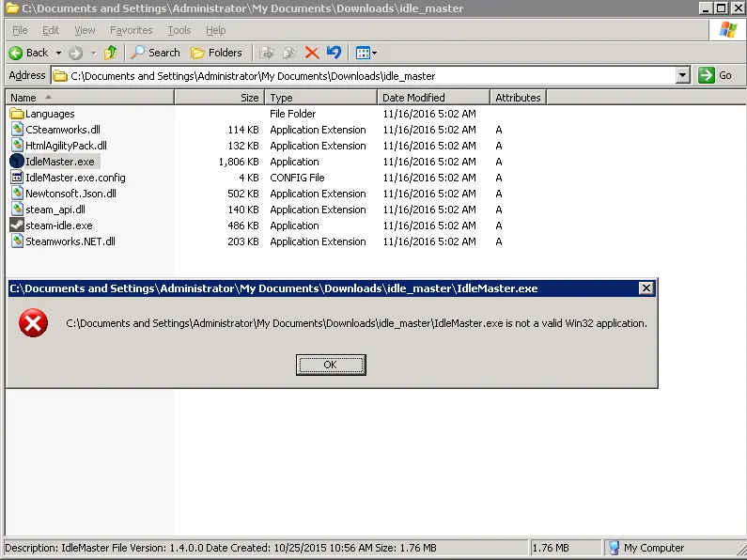Go up one folder level icon
Screen dimensions: 747x560
point(111,53)
